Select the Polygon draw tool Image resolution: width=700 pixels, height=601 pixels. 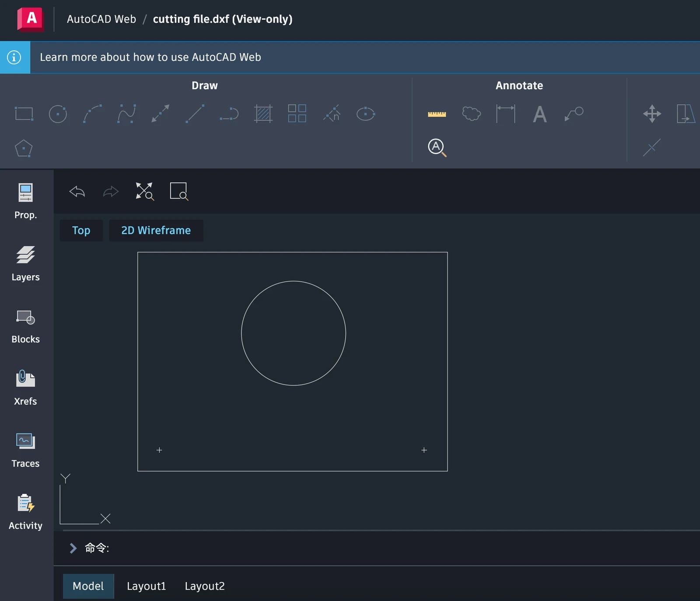(24, 148)
